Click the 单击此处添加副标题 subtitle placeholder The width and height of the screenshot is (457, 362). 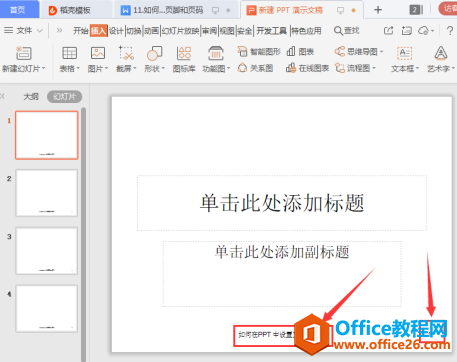(282, 274)
